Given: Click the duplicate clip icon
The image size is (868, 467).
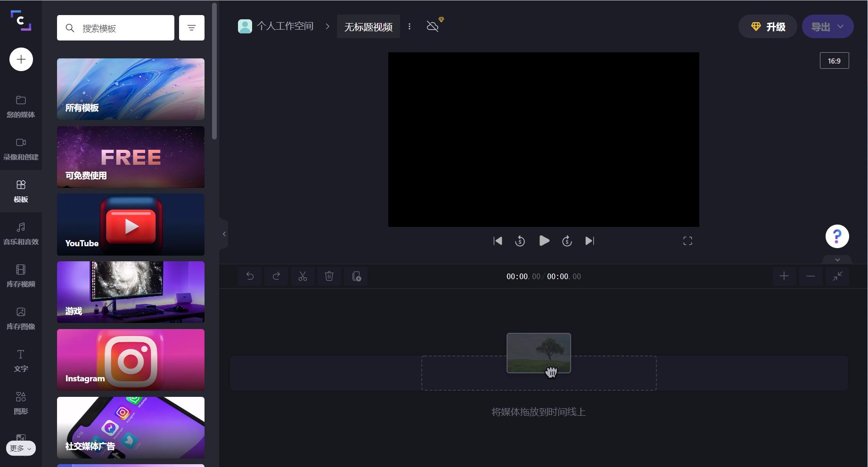Looking at the screenshot, I should (355, 276).
